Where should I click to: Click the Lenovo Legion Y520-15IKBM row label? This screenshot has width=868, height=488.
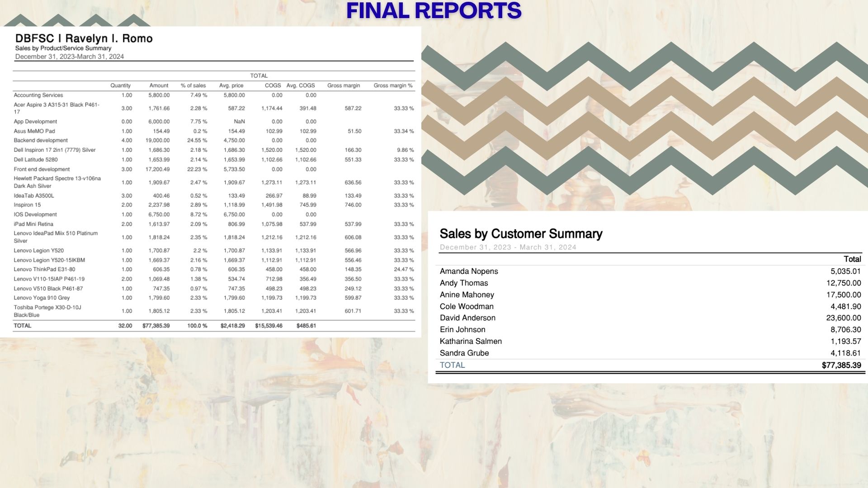[49, 260]
